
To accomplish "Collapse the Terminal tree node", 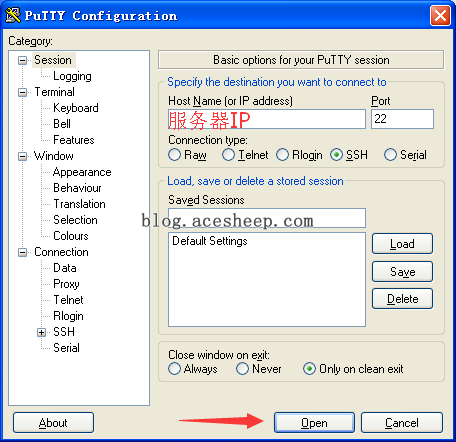I will point(22,92).
